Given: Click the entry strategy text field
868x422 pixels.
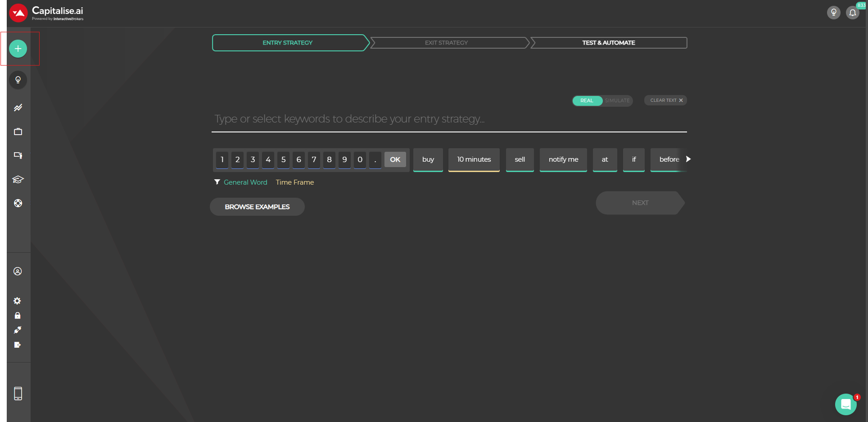Looking at the screenshot, I should pos(449,119).
